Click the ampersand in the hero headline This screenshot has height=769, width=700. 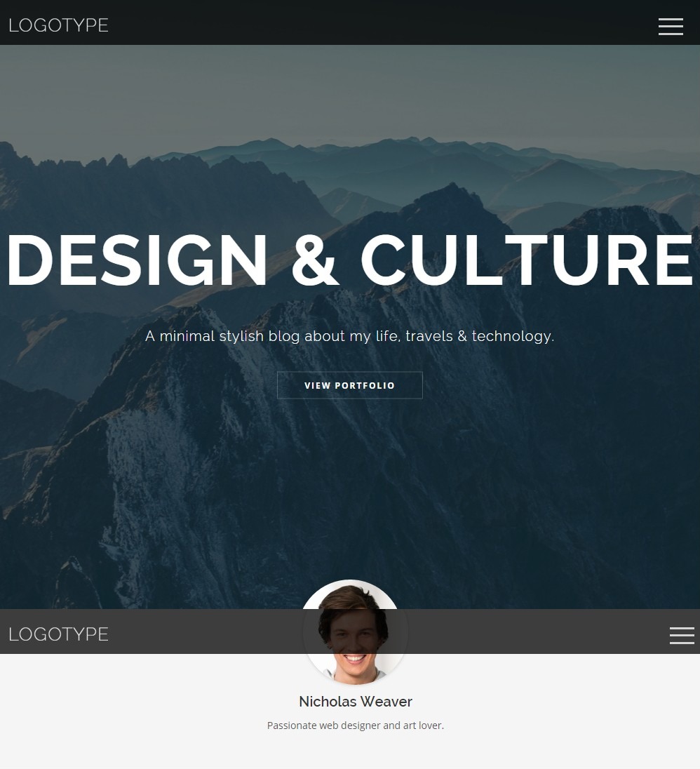pos(314,260)
